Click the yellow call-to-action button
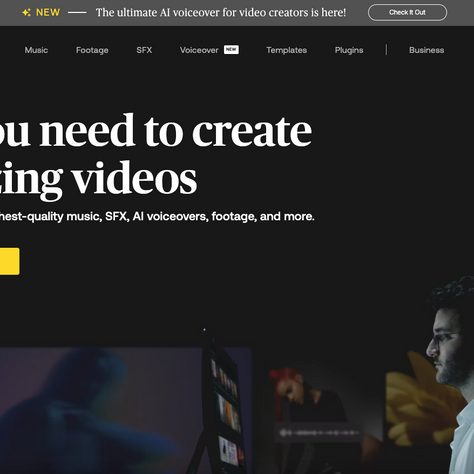Screen dimensions: 474x474 pyautogui.click(x=9, y=261)
